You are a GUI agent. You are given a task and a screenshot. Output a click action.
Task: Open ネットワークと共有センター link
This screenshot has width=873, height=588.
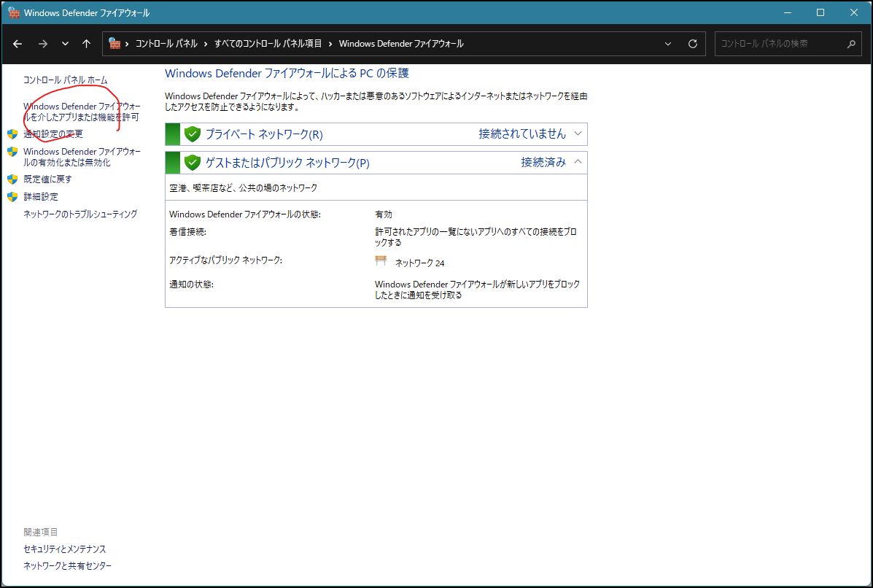(x=67, y=565)
